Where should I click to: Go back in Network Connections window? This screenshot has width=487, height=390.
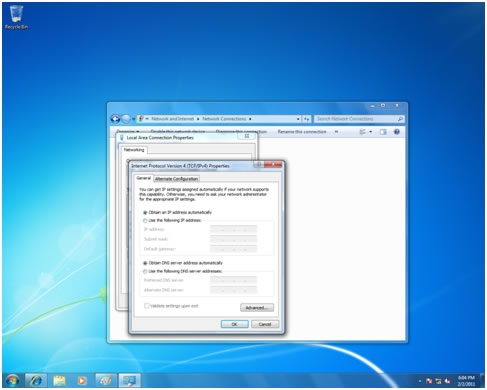[x=115, y=119]
